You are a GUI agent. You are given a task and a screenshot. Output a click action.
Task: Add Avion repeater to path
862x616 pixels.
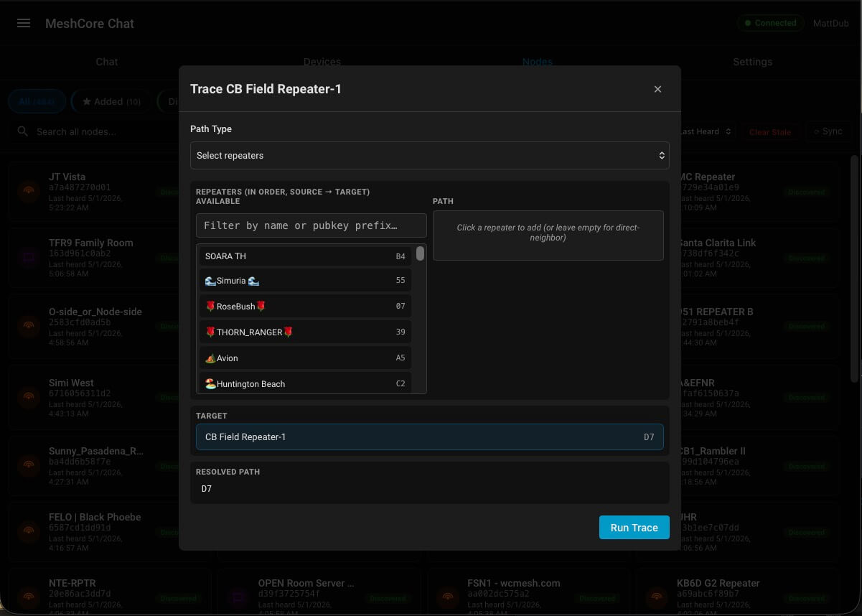click(305, 358)
